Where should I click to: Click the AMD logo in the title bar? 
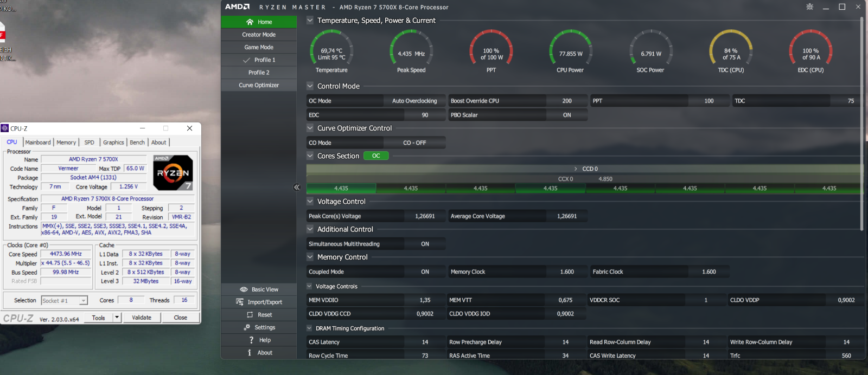coord(237,7)
